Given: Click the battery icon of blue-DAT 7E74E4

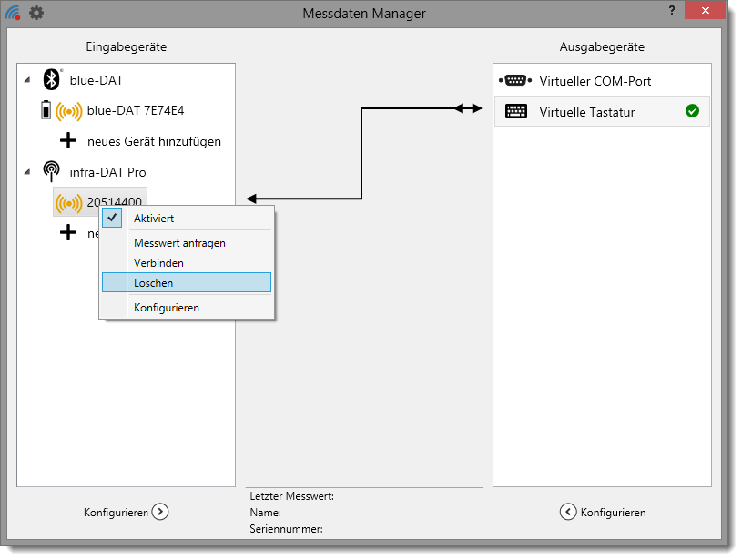Looking at the screenshot, I should [46, 111].
